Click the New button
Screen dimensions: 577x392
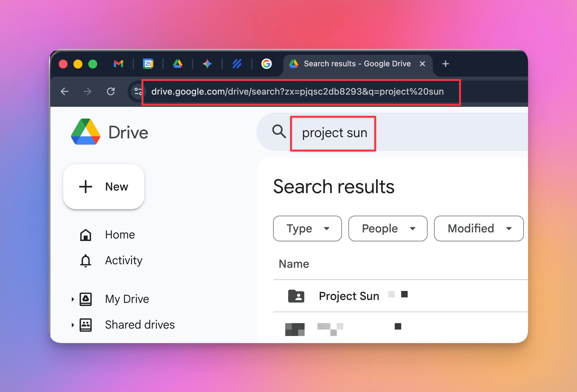(x=104, y=187)
